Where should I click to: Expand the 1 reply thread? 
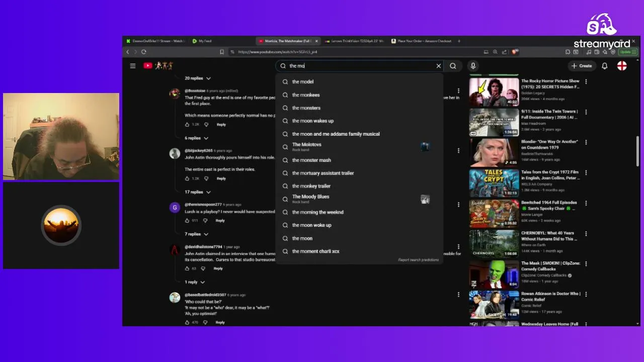pyautogui.click(x=195, y=282)
